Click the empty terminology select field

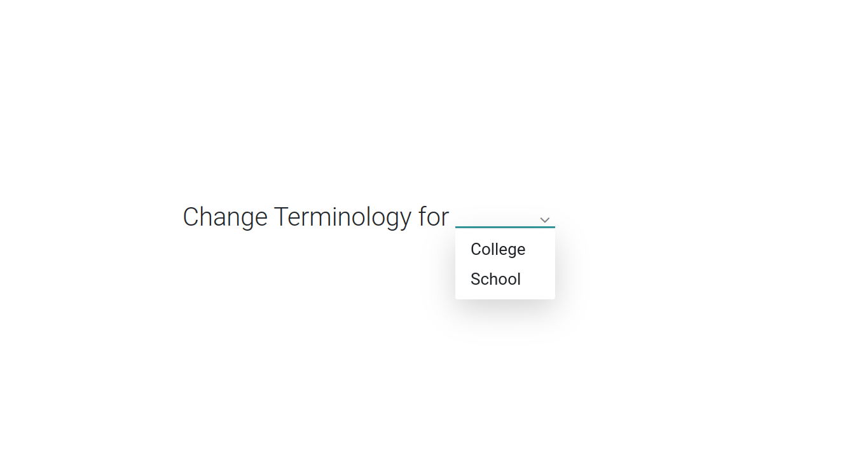(x=505, y=217)
